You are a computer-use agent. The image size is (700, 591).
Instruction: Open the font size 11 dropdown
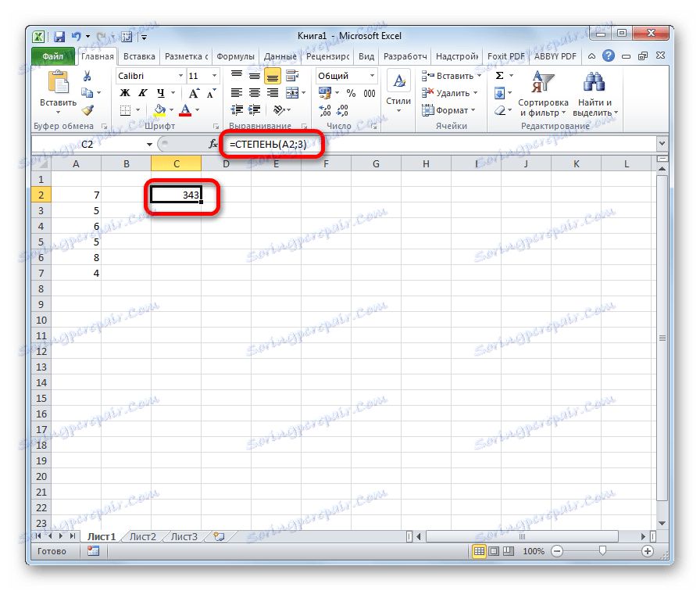click(214, 76)
